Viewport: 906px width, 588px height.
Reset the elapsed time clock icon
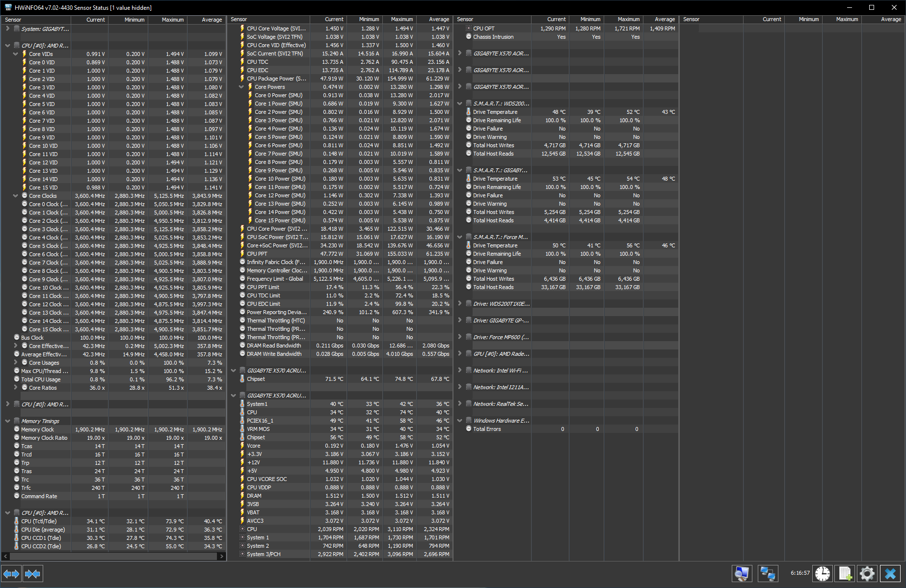[823, 573]
